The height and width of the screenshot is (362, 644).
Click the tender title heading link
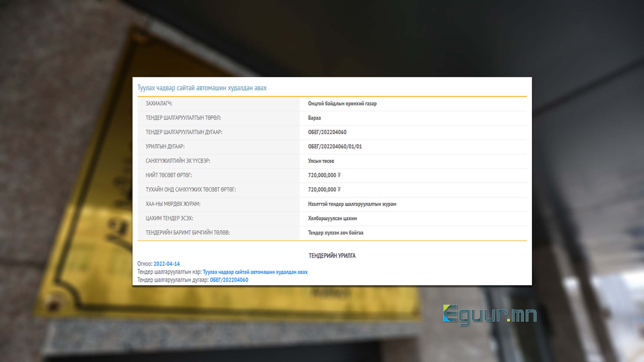click(x=202, y=88)
